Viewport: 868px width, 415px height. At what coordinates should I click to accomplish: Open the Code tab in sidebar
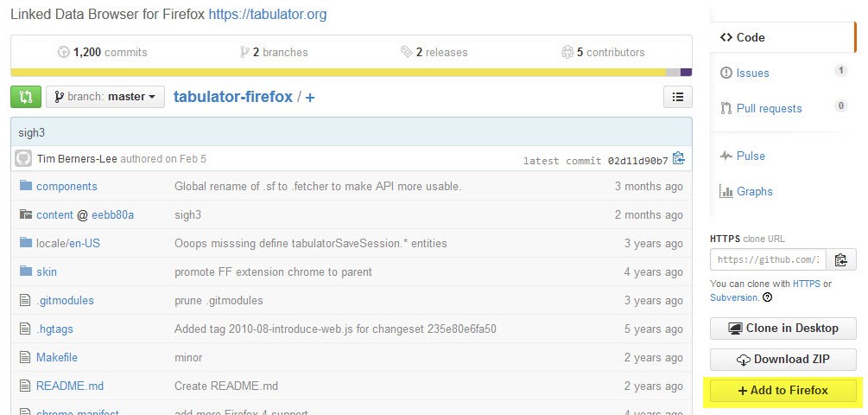(x=782, y=38)
